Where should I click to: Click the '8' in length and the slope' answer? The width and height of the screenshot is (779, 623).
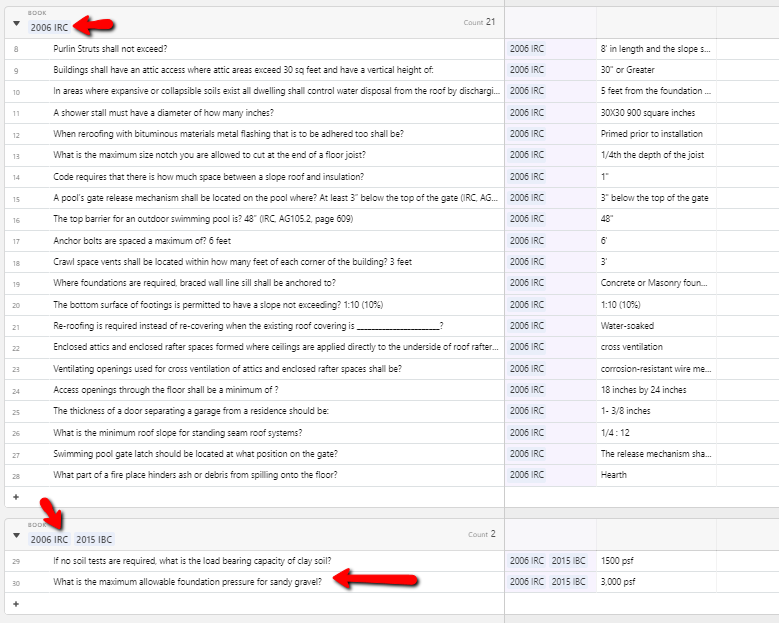(x=655, y=49)
